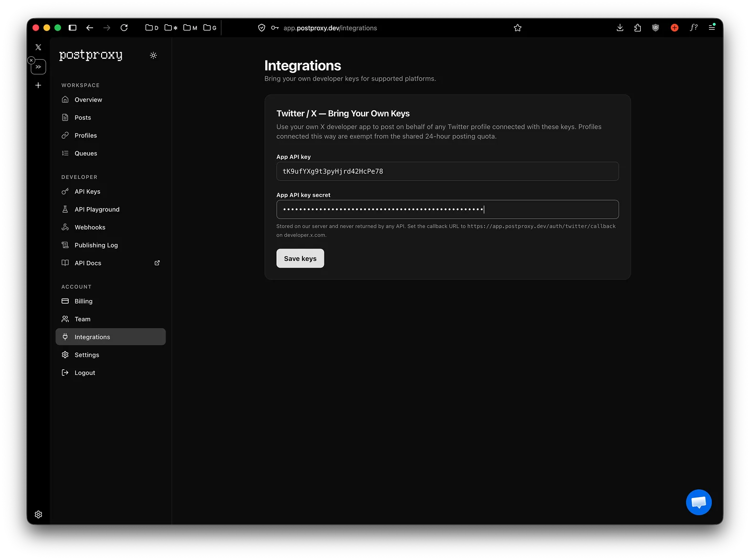Open the browser hamburger menu
Image resolution: width=750 pixels, height=560 pixels.
pos(712,28)
